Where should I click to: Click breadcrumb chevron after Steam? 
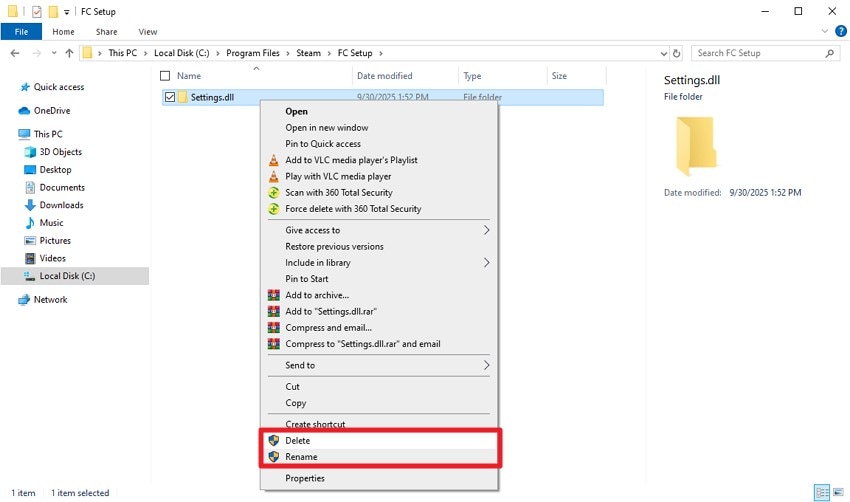[x=329, y=53]
